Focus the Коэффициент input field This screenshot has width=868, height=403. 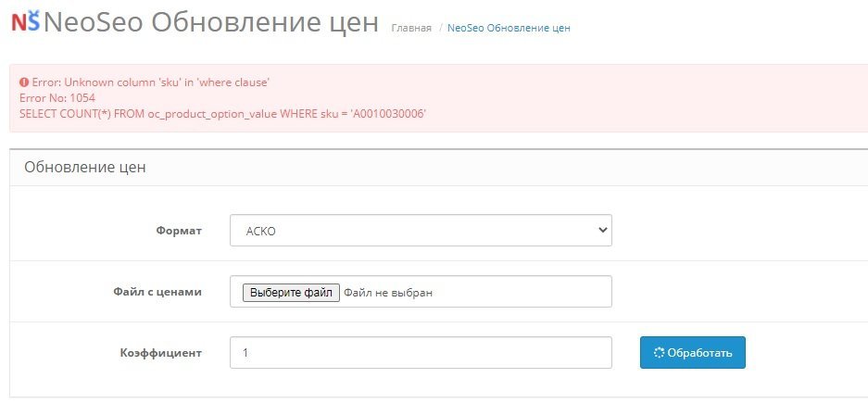421,353
